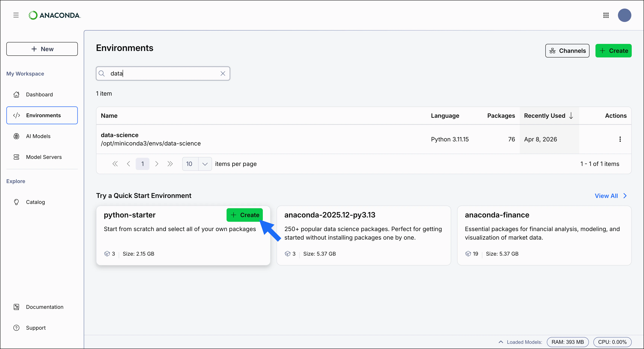
Task: Open the apps grid launcher icon
Action: click(606, 15)
